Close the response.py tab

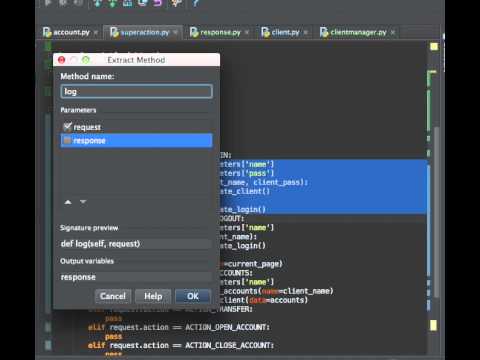(247, 32)
